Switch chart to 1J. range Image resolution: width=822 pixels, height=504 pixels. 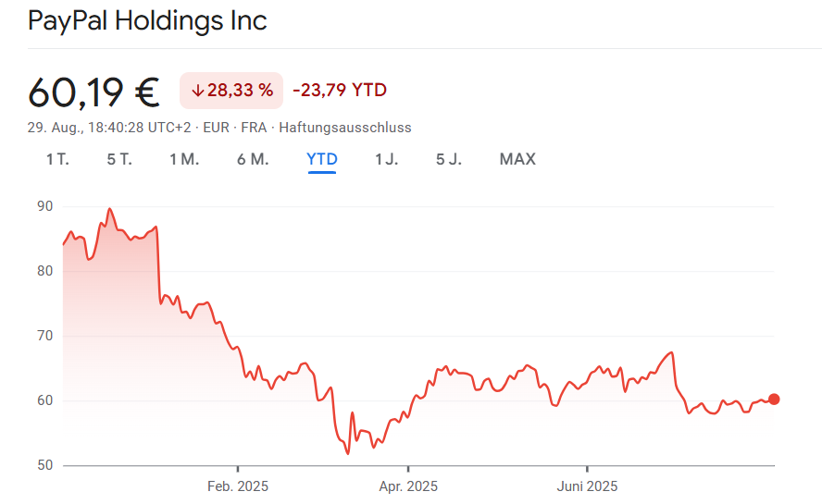(x=387, y=159)
